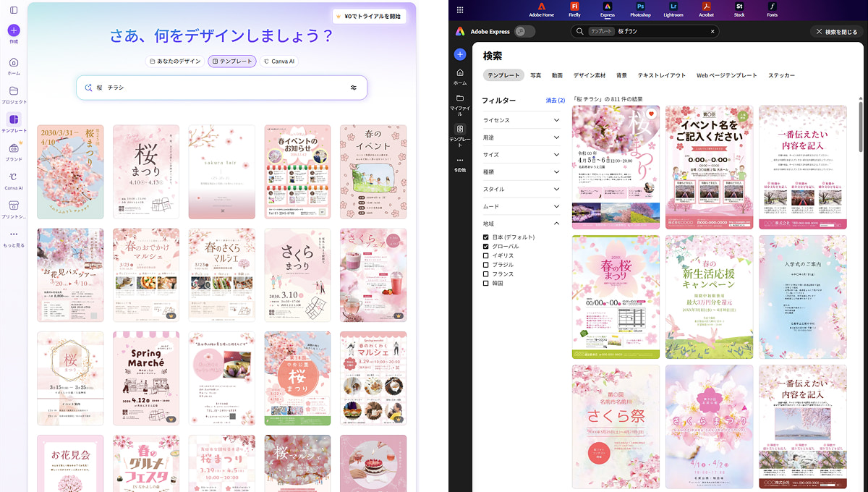Switch to the 写真 tab
Screen dimensions: 868x492
(x=535, y=75)
